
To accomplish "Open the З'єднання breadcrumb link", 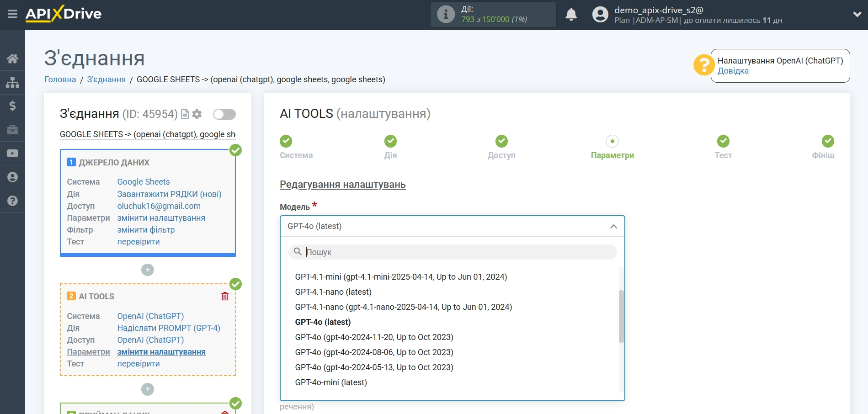I will point(107,80).
